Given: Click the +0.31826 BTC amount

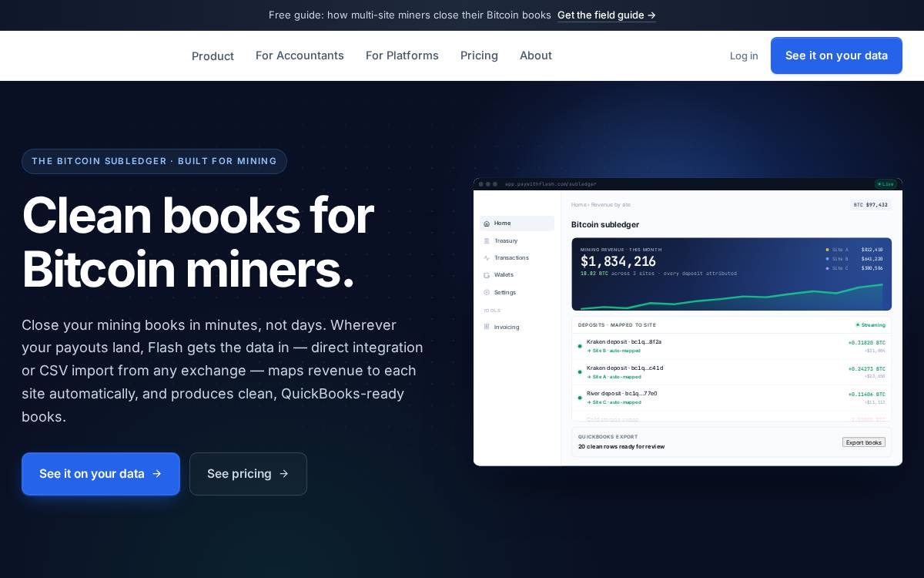Looking at the screenshot, I should coord(867,343).
